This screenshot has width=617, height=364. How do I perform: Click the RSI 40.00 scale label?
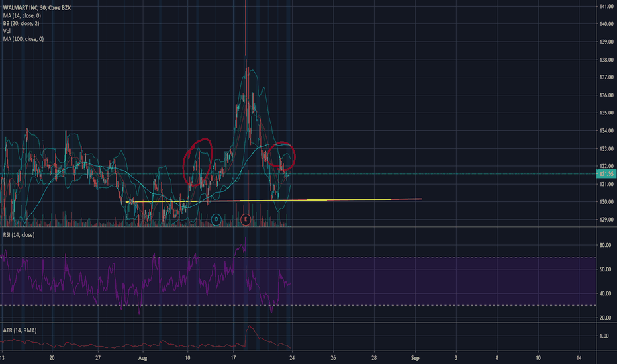[605, 294]
